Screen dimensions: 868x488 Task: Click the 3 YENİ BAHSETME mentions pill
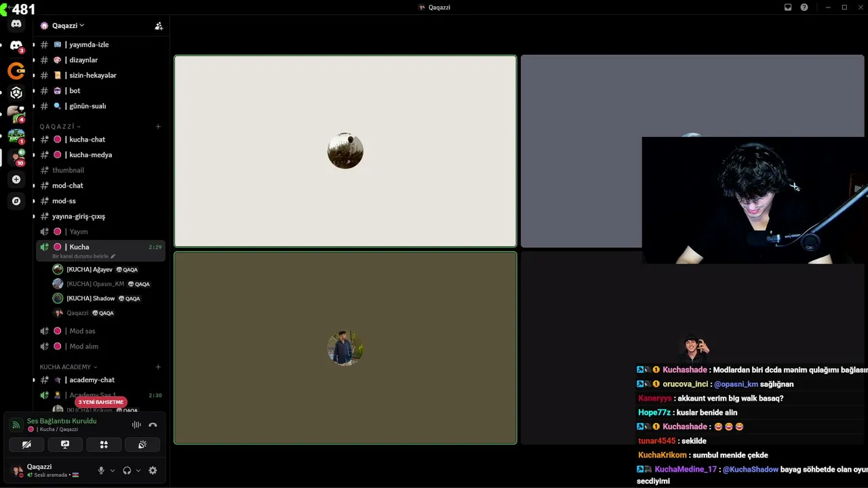100,402
